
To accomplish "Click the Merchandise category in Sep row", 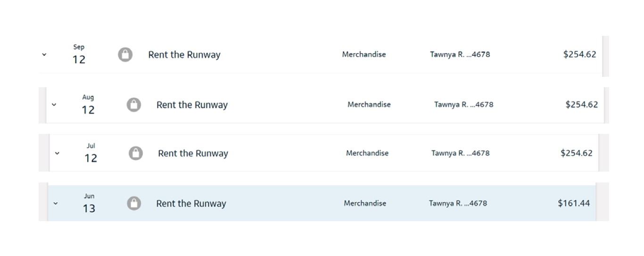I will pos(364,54).
